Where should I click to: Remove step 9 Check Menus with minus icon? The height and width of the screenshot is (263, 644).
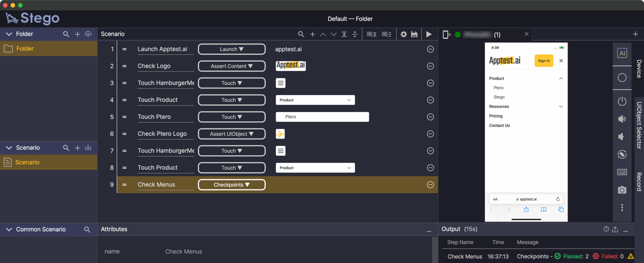(430, 185)
